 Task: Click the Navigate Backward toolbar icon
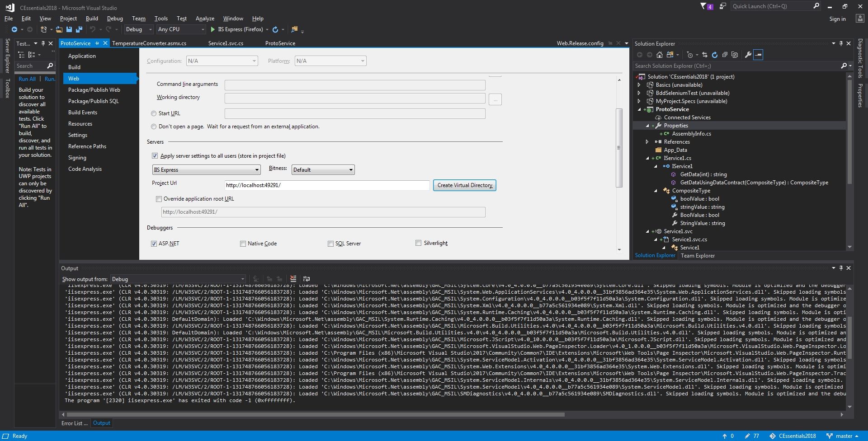pyautogui.click(x=14, y=29)
